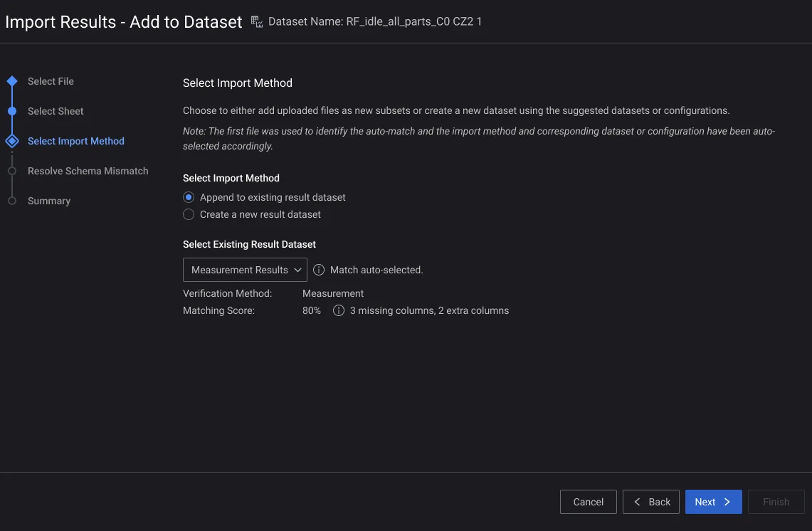Jump to the Summary step

[49, 201]
